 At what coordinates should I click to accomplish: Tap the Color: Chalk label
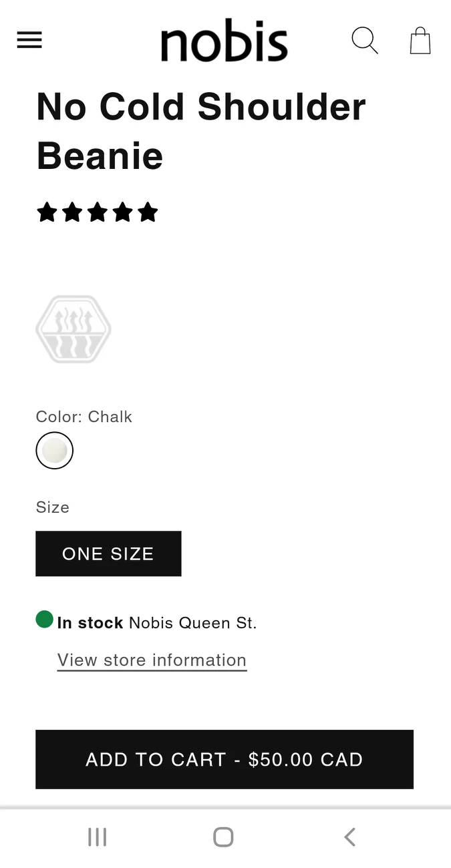84,417
